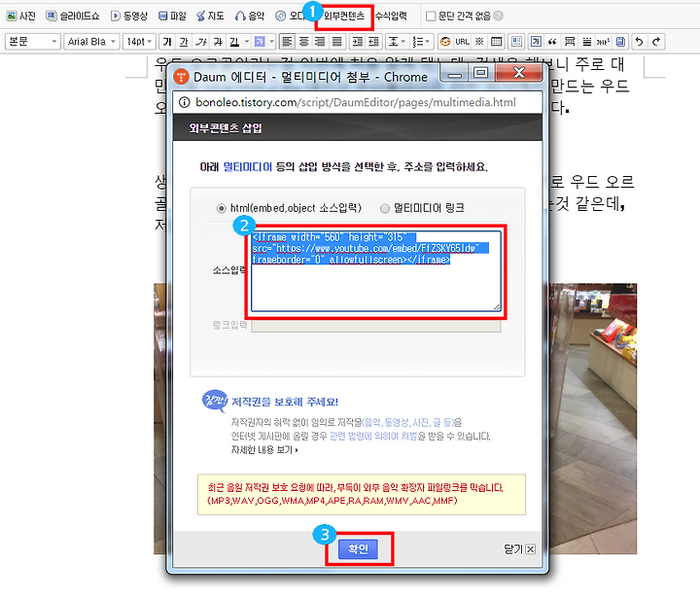Select the 멀티미디어 링크 radio option
Image resolution: width=700 pixels, height=598 pixels.
[384, 208]
